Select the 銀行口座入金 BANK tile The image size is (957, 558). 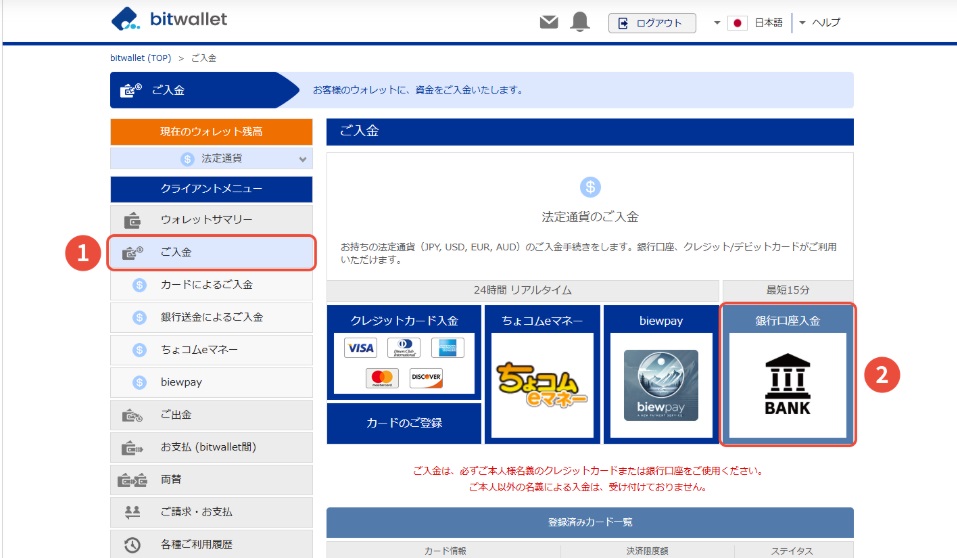(787, 374)
